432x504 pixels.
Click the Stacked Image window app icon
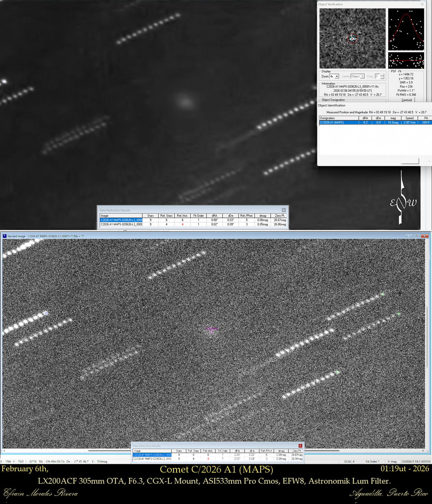point(5,236)
